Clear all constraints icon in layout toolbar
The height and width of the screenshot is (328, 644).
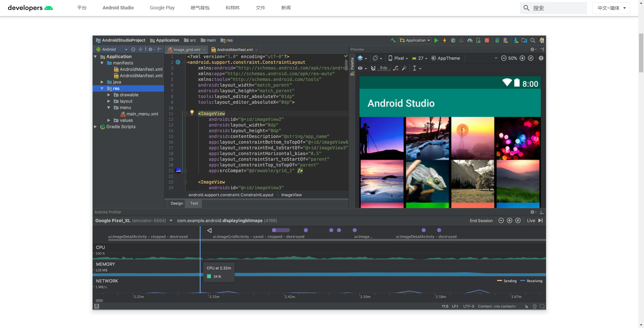coord(396,68)
